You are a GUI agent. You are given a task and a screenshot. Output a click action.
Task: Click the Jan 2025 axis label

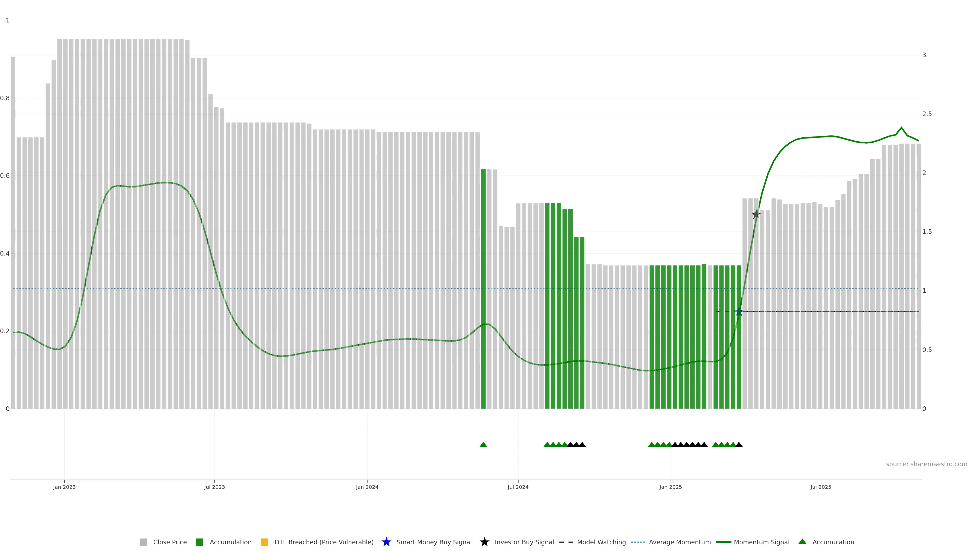(671, 487)
